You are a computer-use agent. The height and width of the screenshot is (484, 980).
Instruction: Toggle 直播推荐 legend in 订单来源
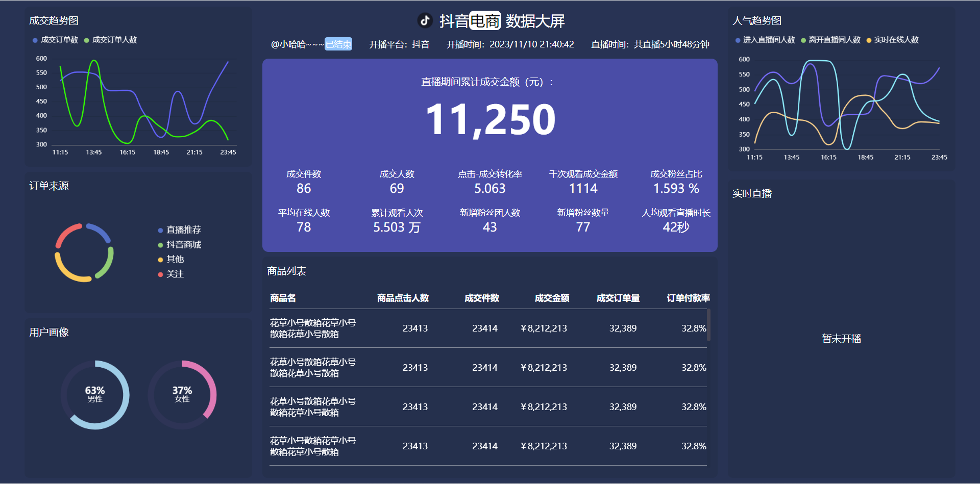[179, 230]
